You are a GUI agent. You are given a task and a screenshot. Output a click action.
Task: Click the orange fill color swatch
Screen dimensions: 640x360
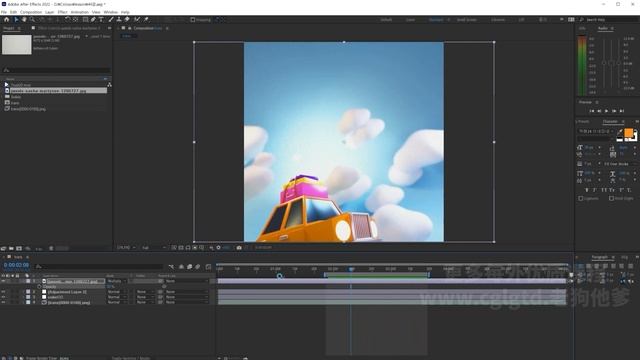(x=629, y=133)
